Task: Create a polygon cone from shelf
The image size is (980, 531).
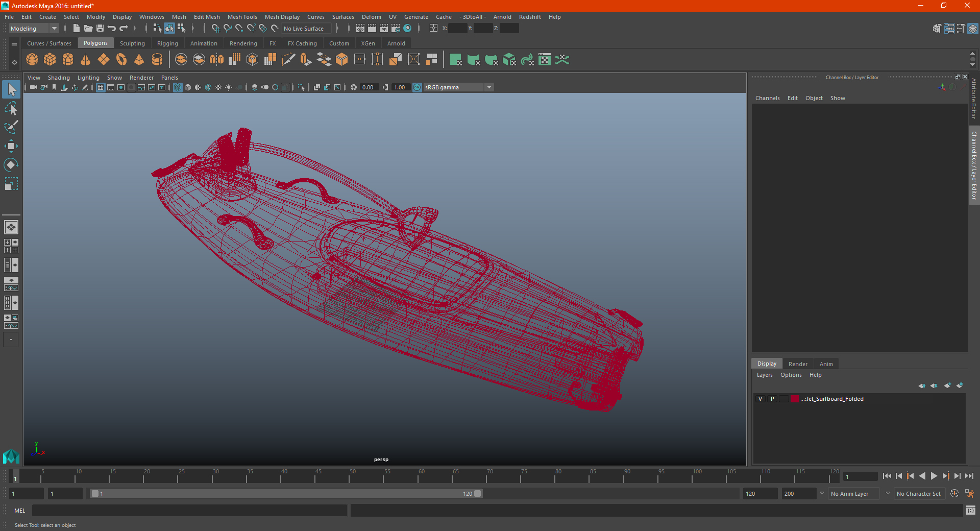Action: (86, 60)
